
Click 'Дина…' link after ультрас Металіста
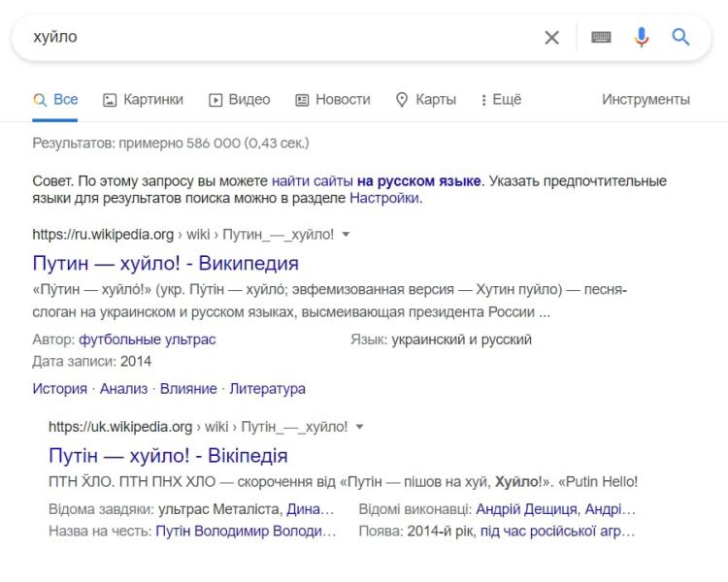coord(311,509)
